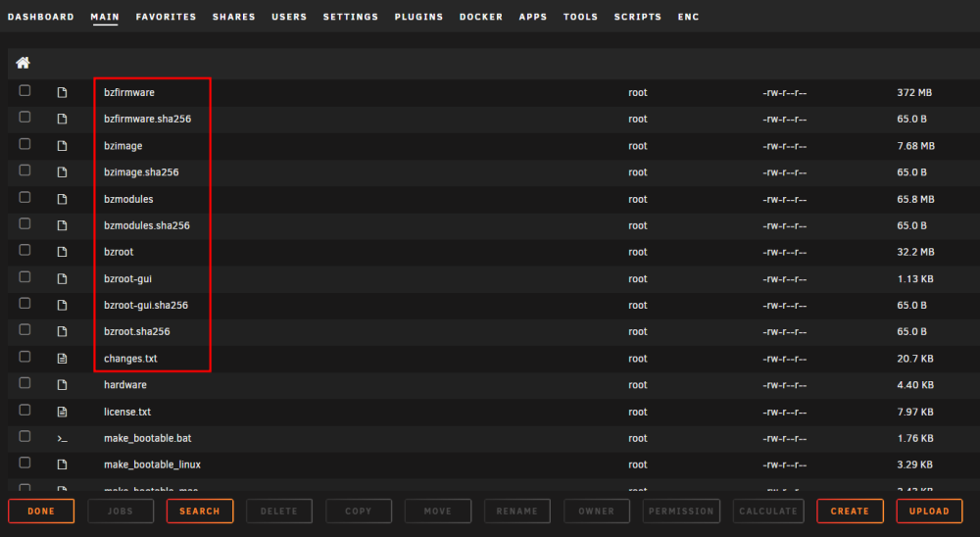Click the file icon beside bzimage.sha256

[x=62, y=171]
